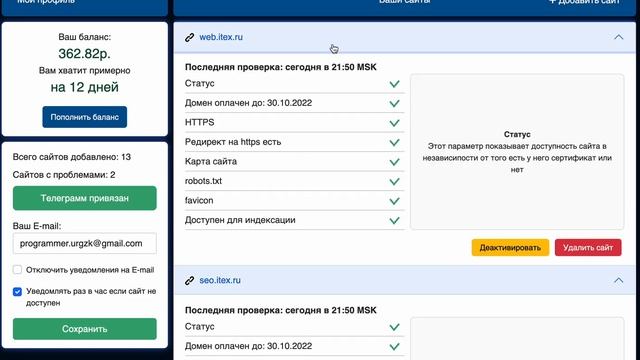Click the checkmark in web.itex.ru Статус row
640x360 pixels.
coord(394,84)
